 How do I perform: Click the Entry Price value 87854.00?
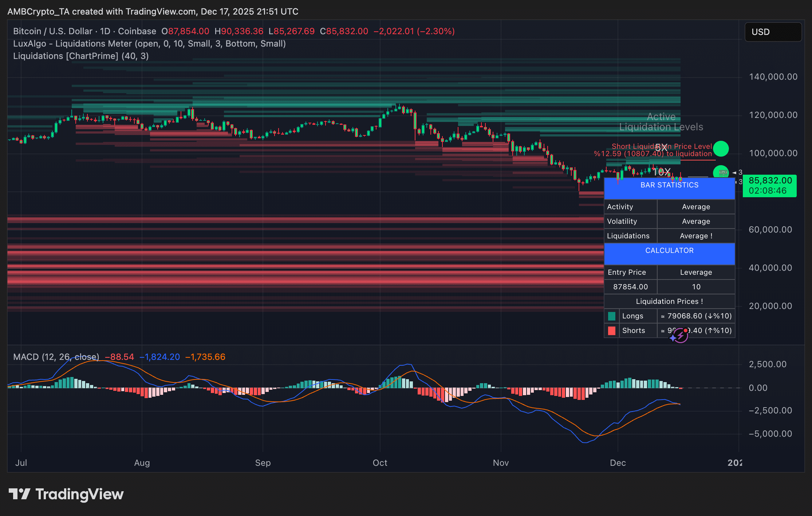[x=630, y=287]
